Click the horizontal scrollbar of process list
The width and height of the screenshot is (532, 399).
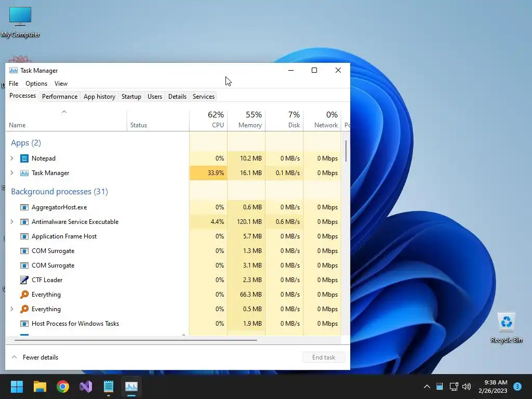click(136, 340)
